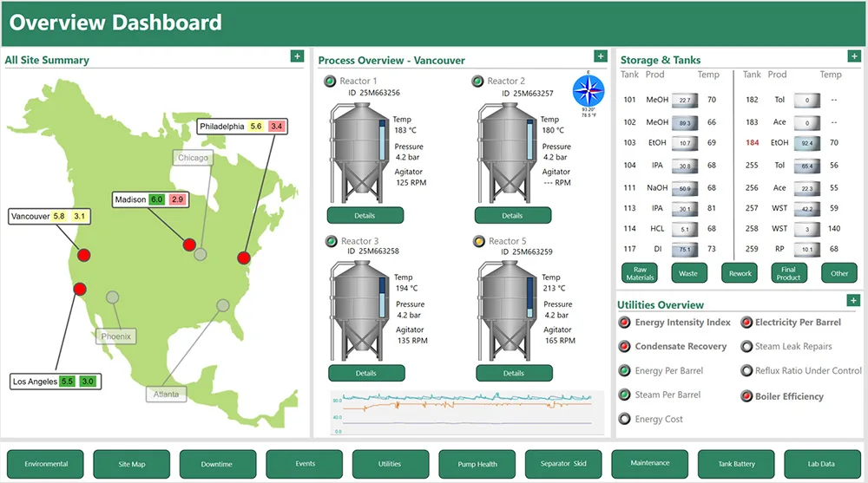Expand the Utilities Overview panel
The height and width of the screenshot is (483, 868).
853,301
